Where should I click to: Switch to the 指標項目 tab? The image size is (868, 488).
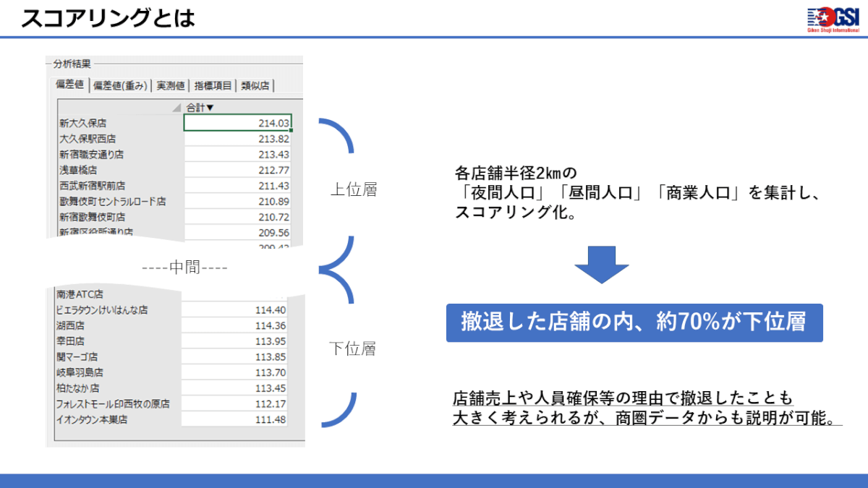coord(213,85)
